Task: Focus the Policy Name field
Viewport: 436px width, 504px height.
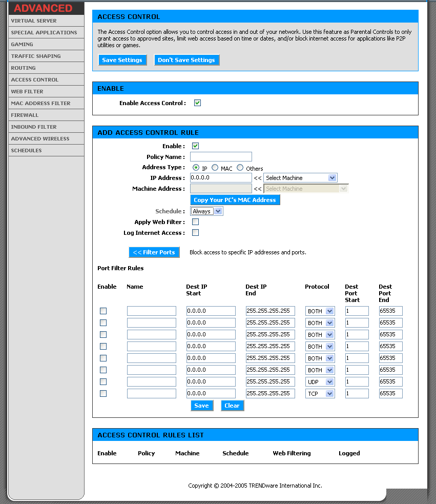Action: tap(221, 157)
